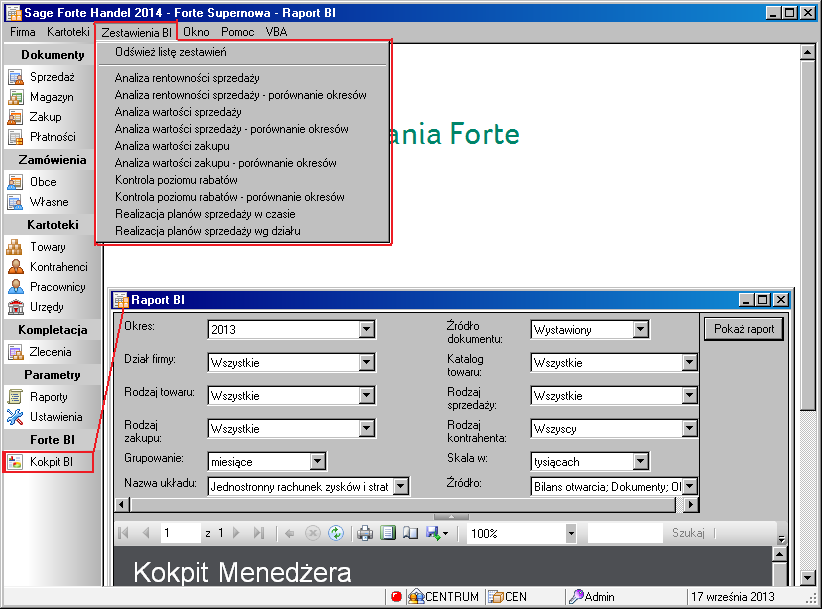This screenshot has height=609, width=822.
Task: Click the Szukaj search link
Action: coord(688,533)
